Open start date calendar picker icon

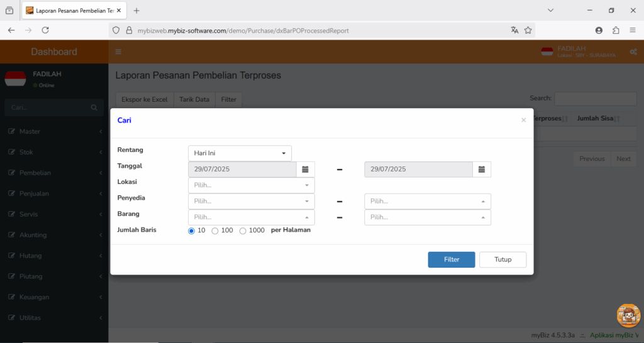coord(305,170)
